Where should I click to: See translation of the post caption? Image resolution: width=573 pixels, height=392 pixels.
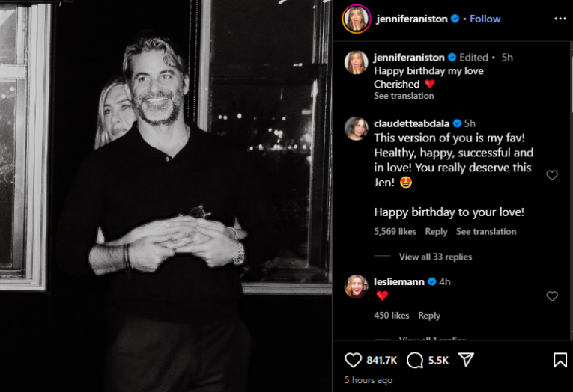tap(404, 96)
